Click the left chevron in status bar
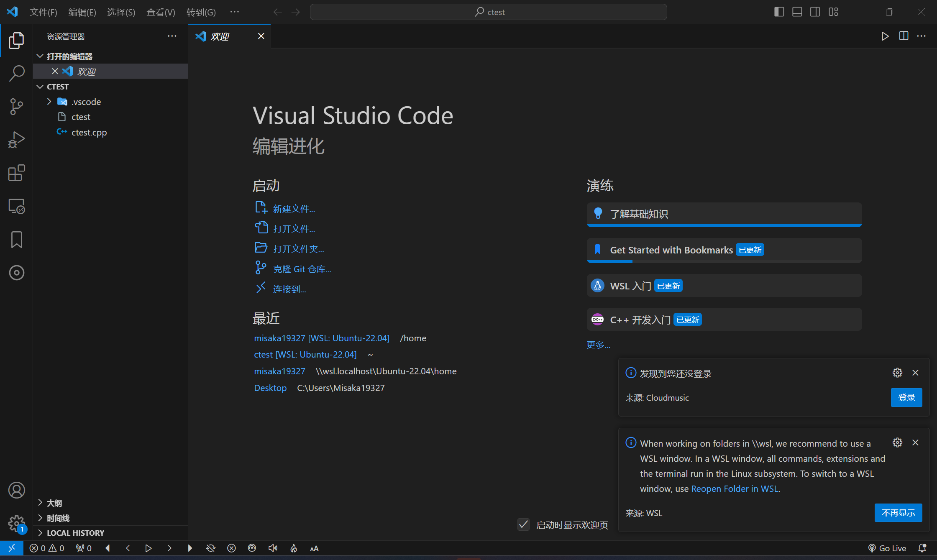937x560 pixels. pyautogui.click(x=128, y=548)
